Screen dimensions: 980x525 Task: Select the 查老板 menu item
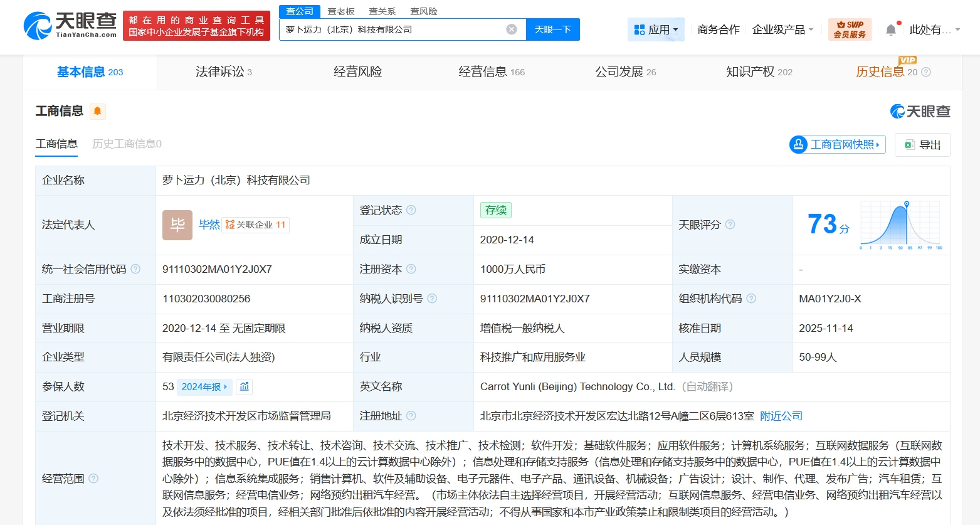tap(339, 11)
